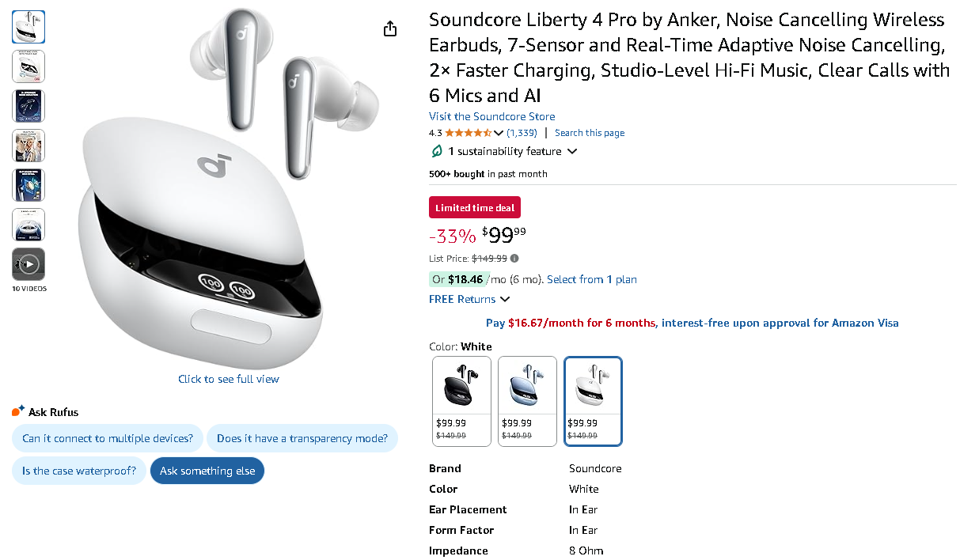Open the rating breakdown arrow
The height and width of the screenshot is (560, 960).
click(x=499, y=133)
